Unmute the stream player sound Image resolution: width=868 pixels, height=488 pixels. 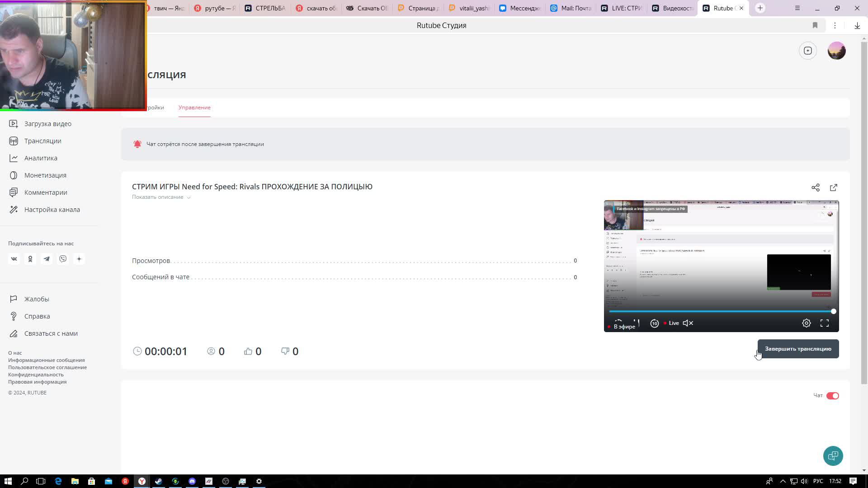point(688,323)
